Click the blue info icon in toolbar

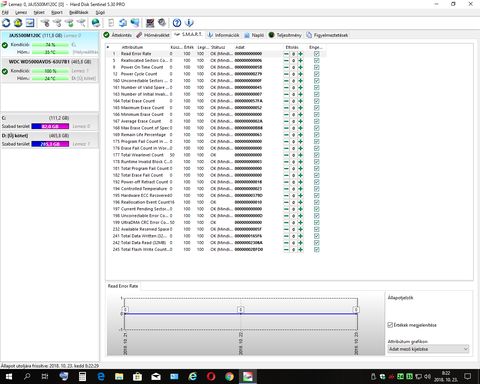(189, 23)
